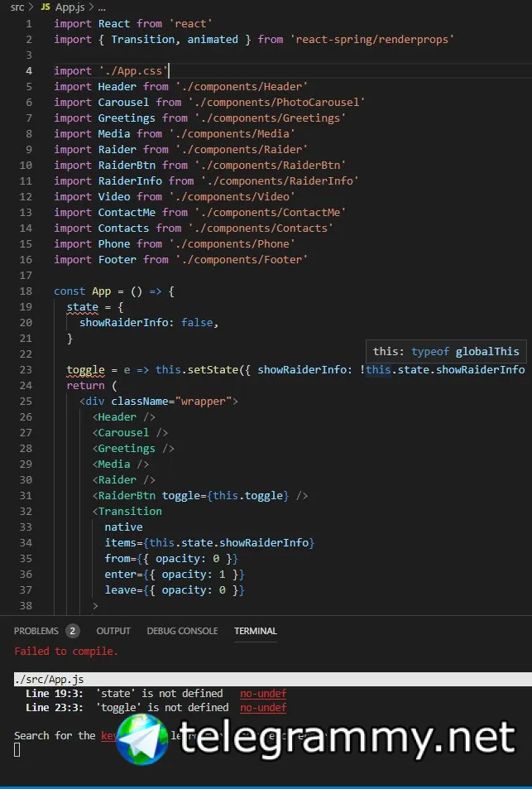Click './components/Video' import path

click(232, 197)
